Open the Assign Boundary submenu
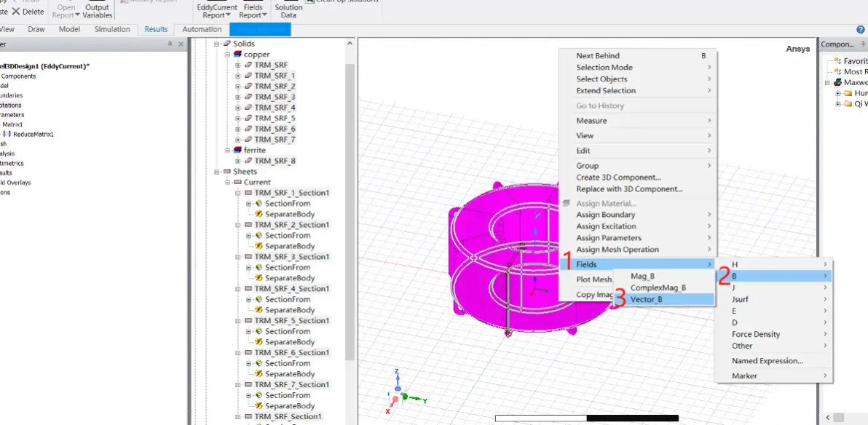This screenshot has height=425, width=868. tap(638, 215)
